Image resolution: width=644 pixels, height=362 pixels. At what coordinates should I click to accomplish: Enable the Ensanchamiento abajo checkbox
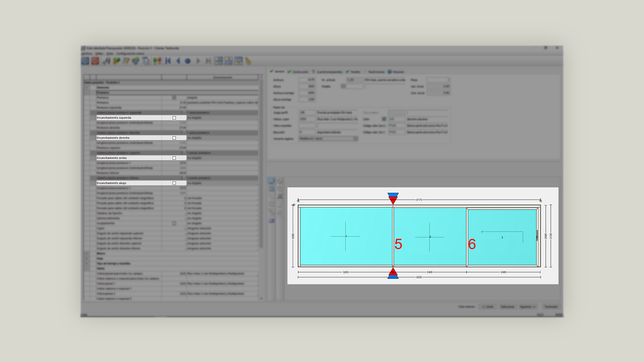[x=174, y=183]
